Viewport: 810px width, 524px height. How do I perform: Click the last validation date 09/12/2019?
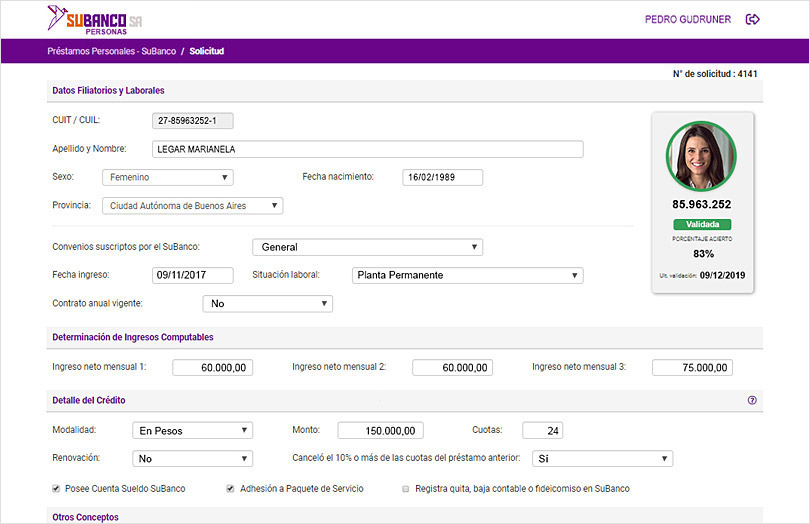(x=722, y=275)
